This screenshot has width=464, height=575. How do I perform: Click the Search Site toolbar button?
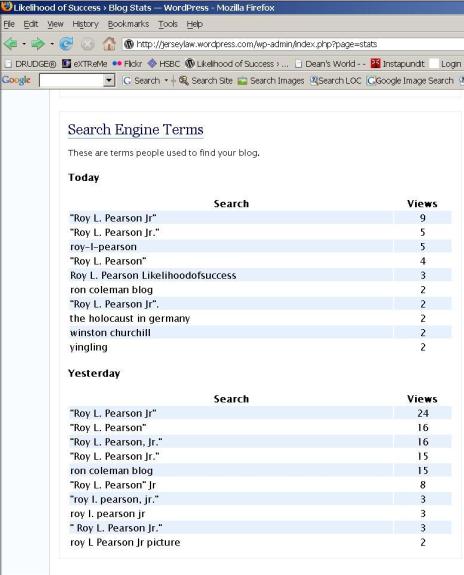pyautogui.click(x=206, y=80)
